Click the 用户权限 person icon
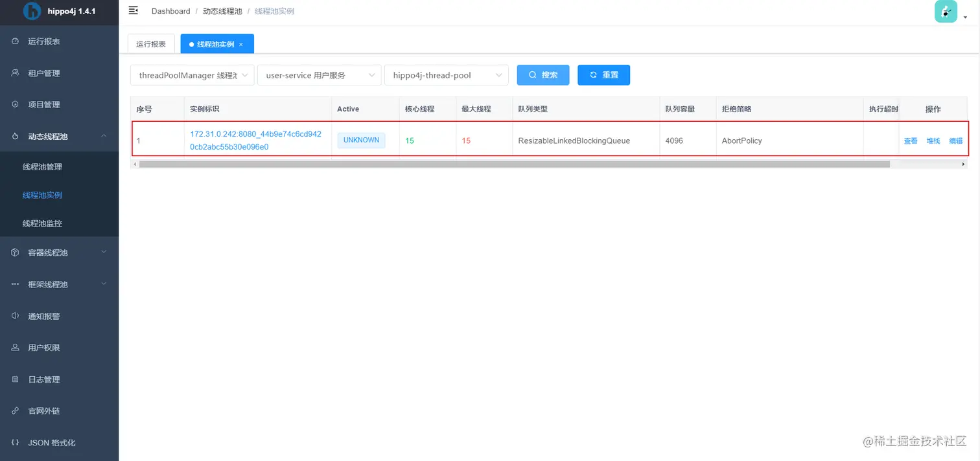 coord(16,348)
